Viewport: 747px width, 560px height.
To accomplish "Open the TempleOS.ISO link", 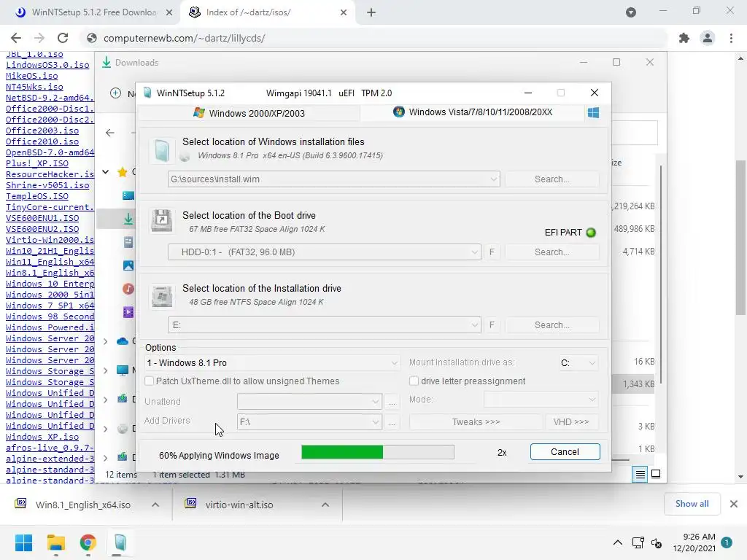I will [37, 196].
